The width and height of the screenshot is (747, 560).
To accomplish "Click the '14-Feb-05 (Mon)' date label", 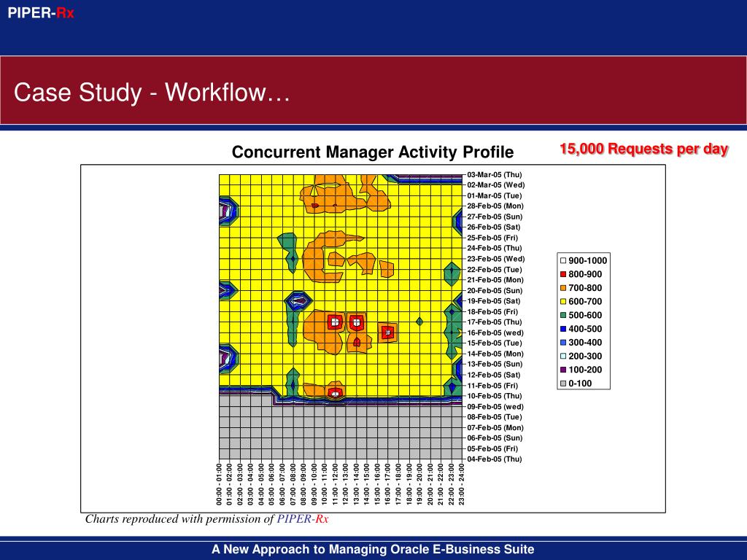I will (x=495, y=354).
